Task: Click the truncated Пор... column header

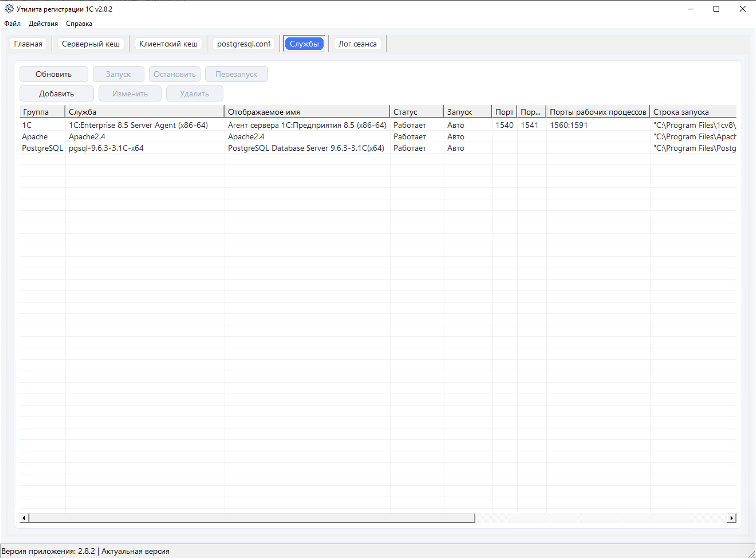Action: pos(532,112)
